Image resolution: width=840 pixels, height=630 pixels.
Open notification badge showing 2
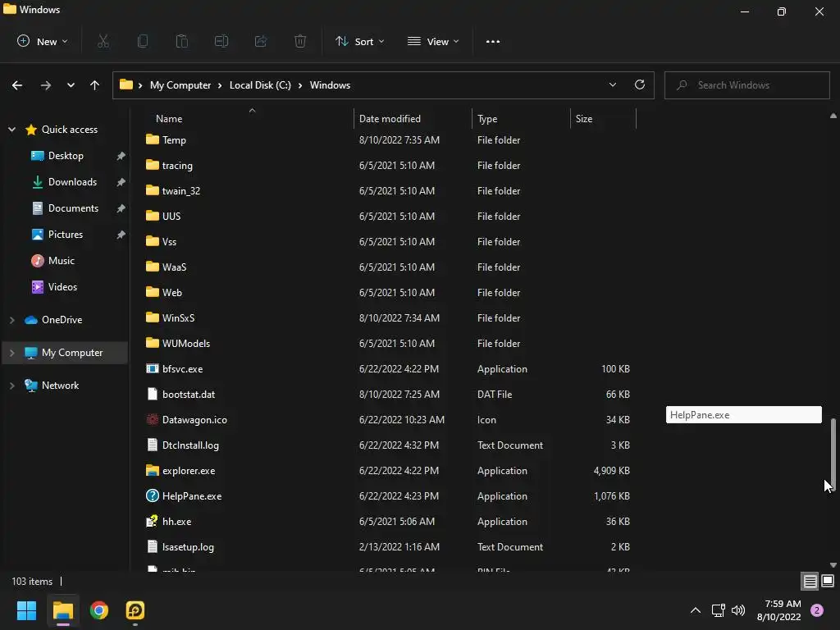817,610
